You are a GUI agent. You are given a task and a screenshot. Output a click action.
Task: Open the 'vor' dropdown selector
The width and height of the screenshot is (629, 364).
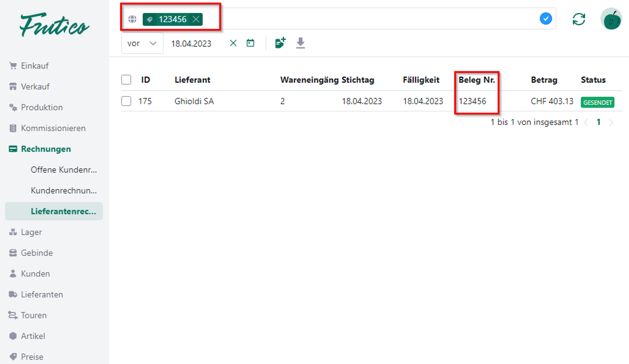pyautogui.click(x=142, y=43)
